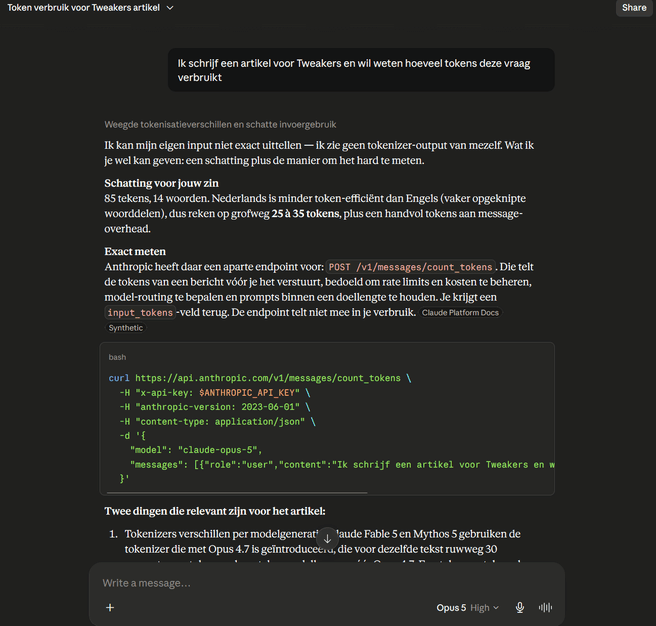
Task: Open the Opus 5 High model selector
Action: (x=467, y=608)
